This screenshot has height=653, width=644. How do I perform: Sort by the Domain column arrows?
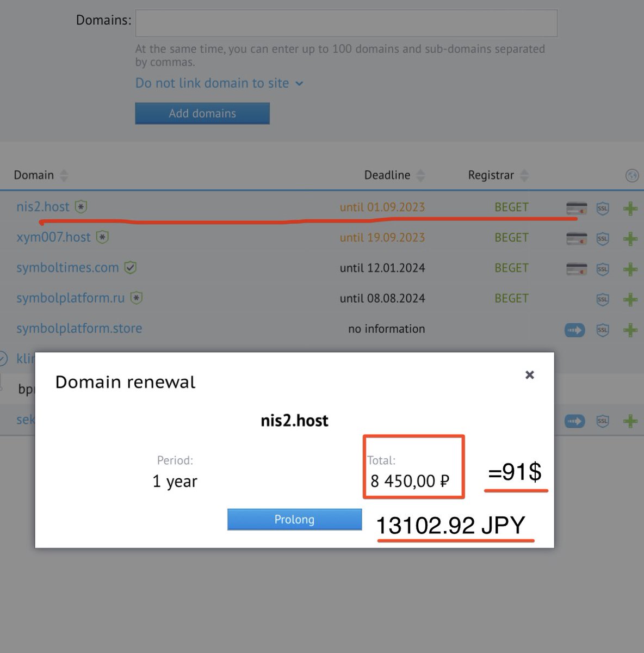click(x=64, y=175)
